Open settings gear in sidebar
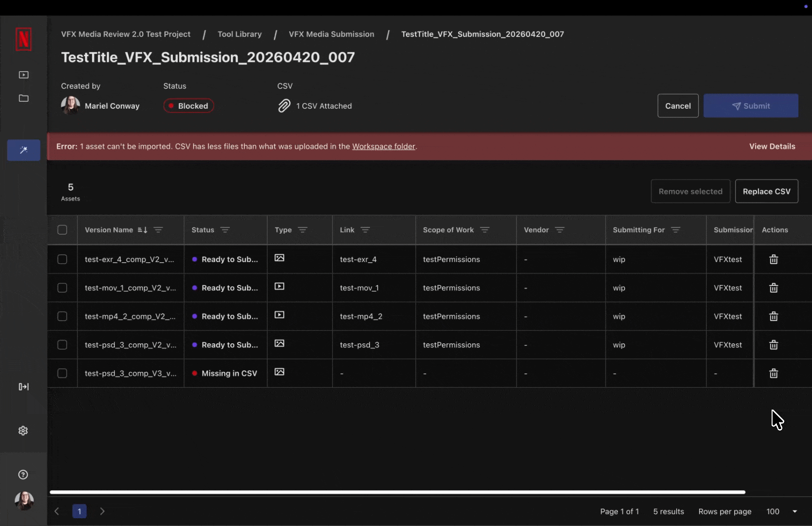 click(x=23, y=431)
